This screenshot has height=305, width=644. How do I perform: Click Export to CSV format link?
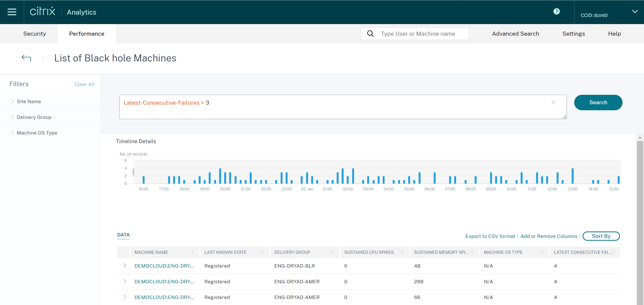(490, 236)
